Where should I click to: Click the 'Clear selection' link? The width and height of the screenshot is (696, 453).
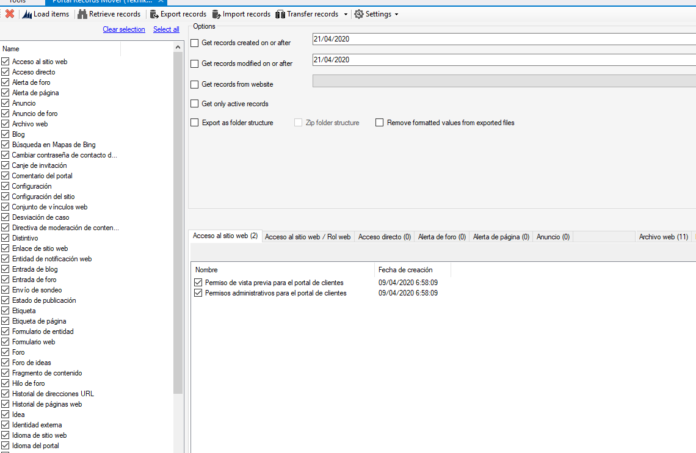pyautogui.click(x=124, y=30)
